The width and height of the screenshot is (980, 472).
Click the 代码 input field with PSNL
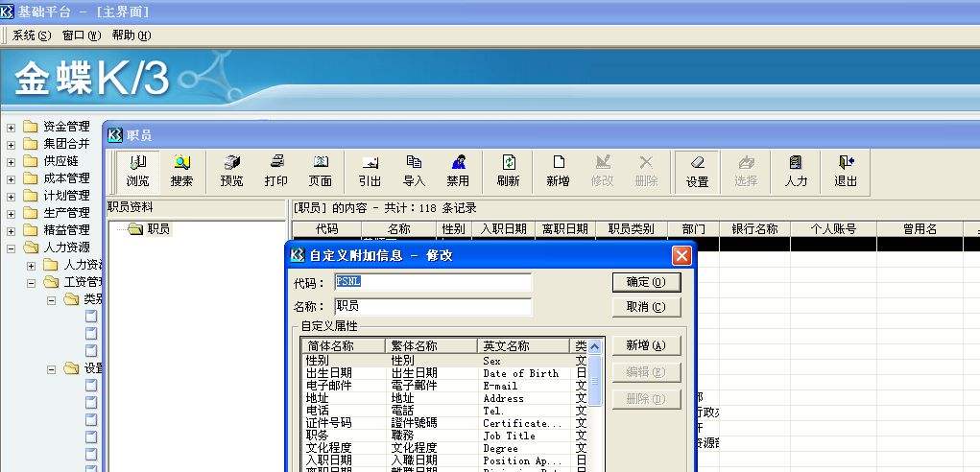click(433, 282)
